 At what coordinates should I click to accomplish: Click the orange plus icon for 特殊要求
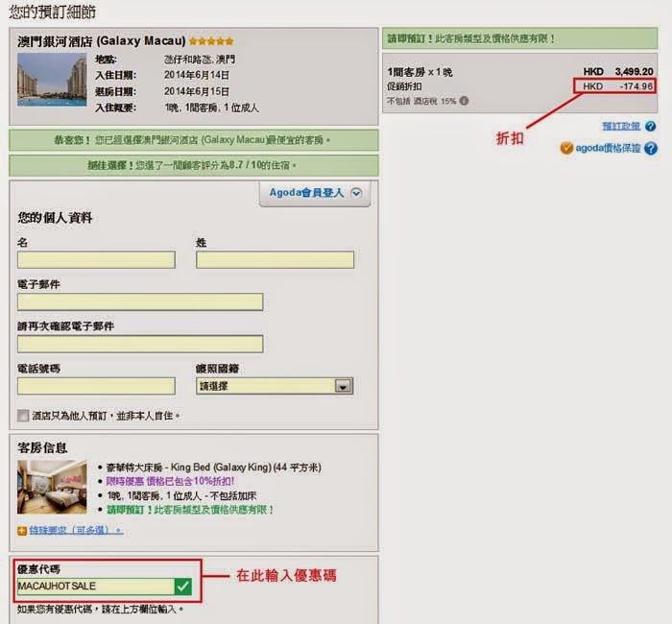[22, 530]
